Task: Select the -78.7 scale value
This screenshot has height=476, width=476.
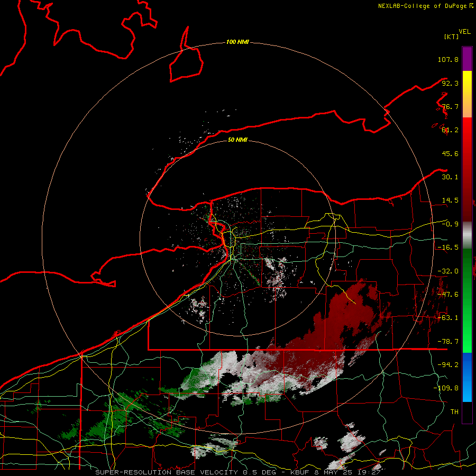Action: [x=448, y=342]
